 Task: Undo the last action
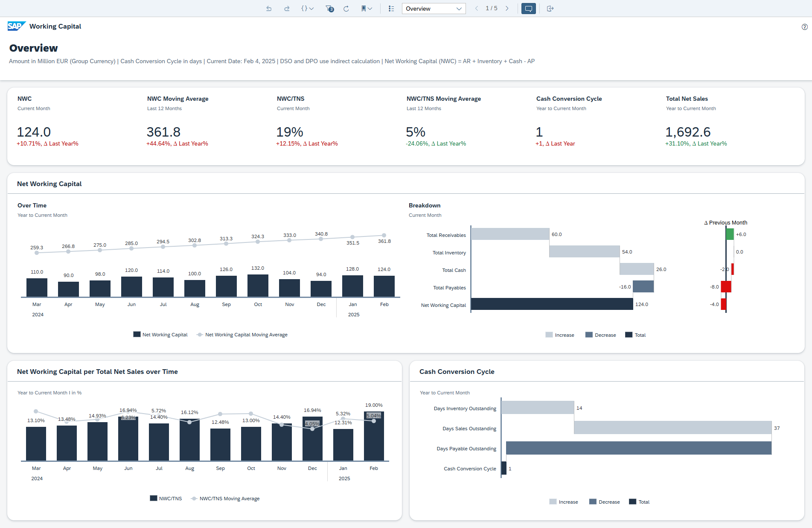(269, 8)
